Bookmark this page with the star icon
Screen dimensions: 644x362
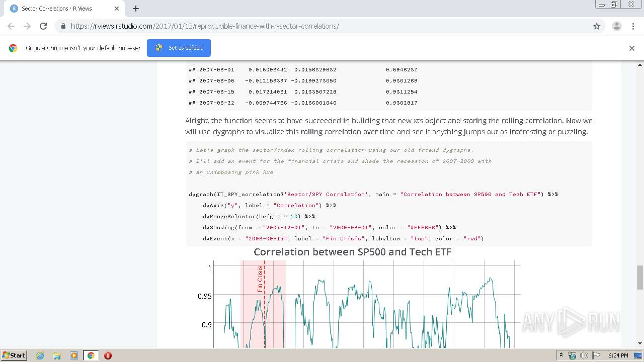tap(597, 26)
